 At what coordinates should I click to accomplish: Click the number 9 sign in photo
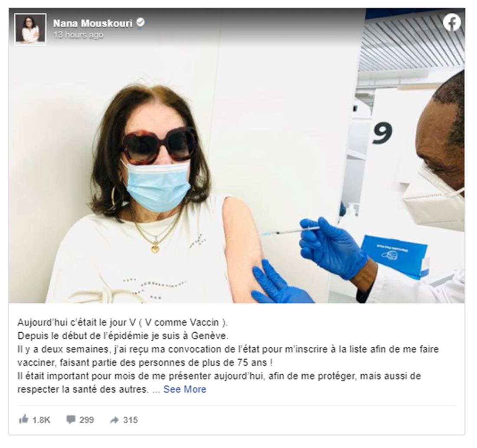tap(382, 133)
